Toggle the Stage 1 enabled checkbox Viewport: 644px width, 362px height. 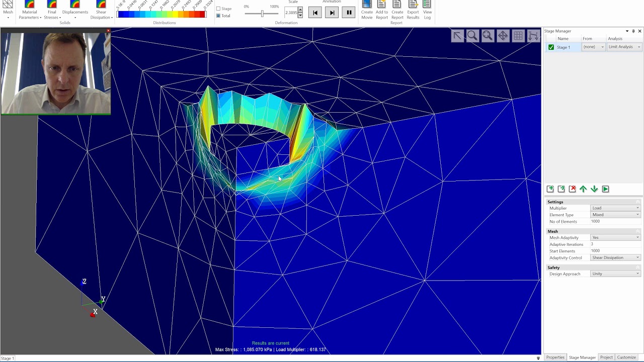click(x=551, y=47)
